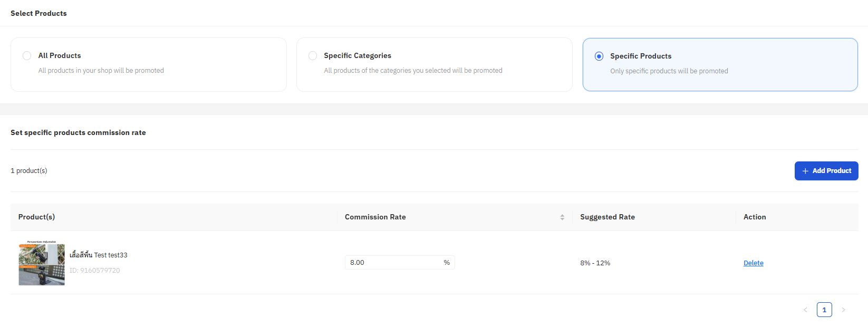Delete the Test test33 product
The height and width of the screenshot is (336, 868).
click(753, 263)
